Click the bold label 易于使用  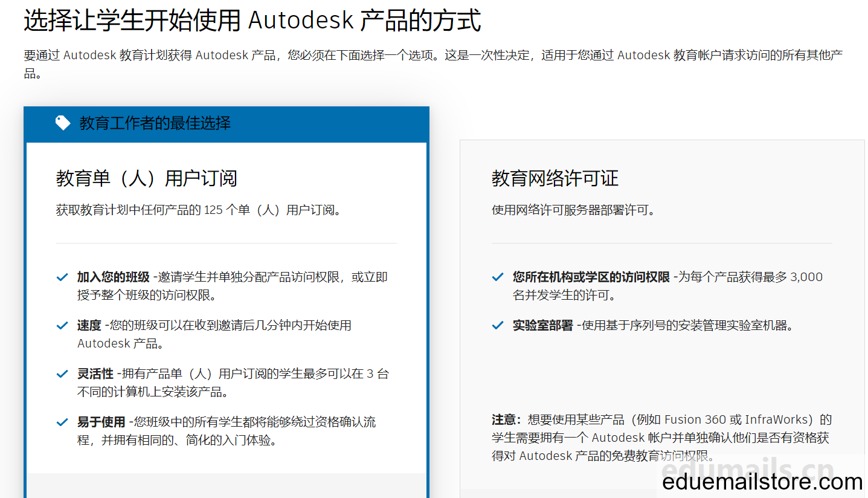tap(101, 422)
